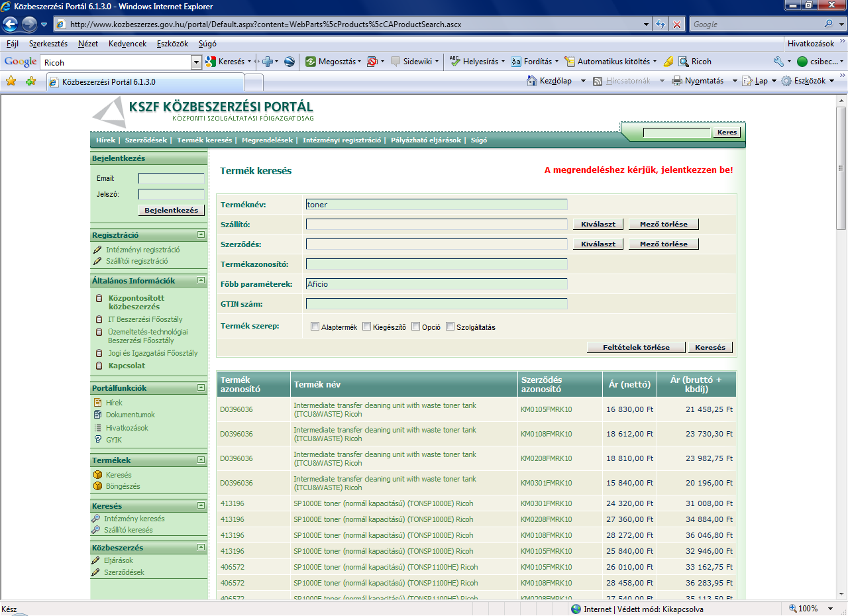The height and width of the screenshot is (616, 848).
Task: Click the Keresés search button in form
Action: 710,347
